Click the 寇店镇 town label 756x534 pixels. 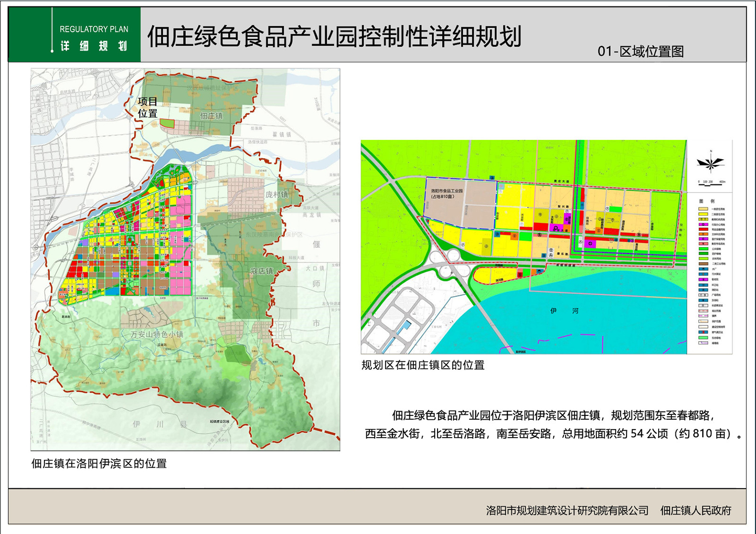pos(262,271)
